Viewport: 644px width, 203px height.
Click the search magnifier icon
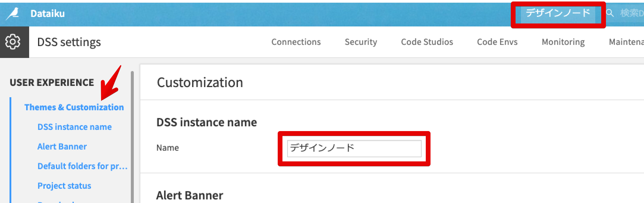click(610, 13)
